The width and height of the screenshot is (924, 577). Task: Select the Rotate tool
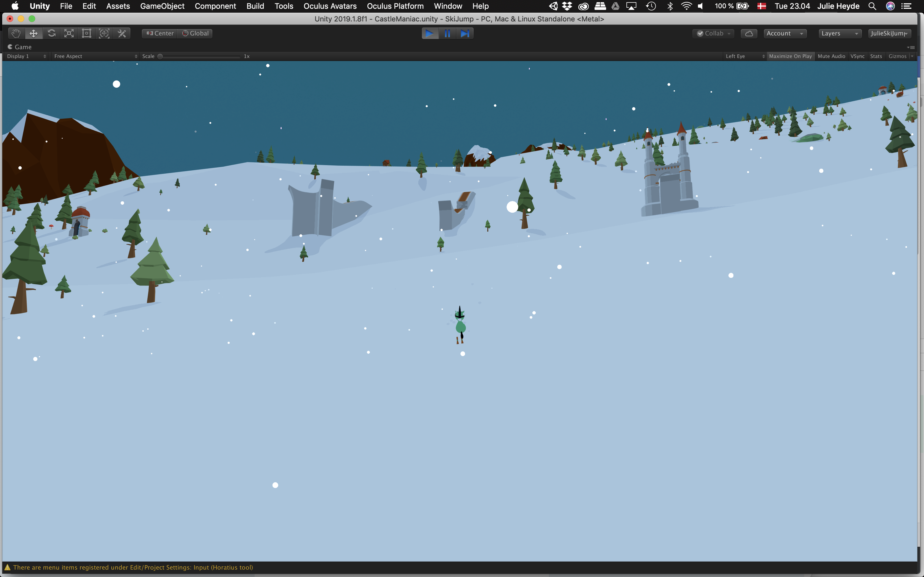point(51,34)
